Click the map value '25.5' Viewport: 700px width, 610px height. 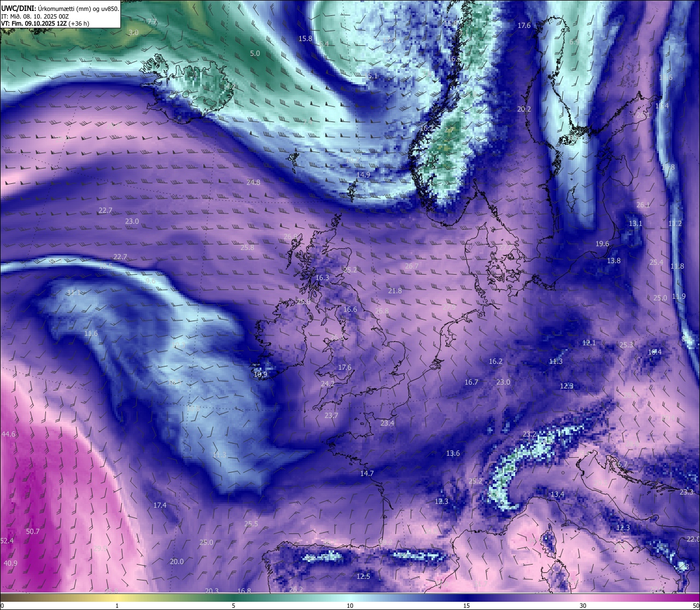(251, 524)
